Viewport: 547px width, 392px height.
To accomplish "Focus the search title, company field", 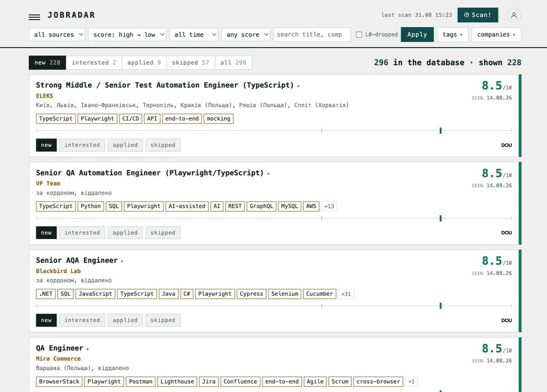I will (x=312, y=35).
